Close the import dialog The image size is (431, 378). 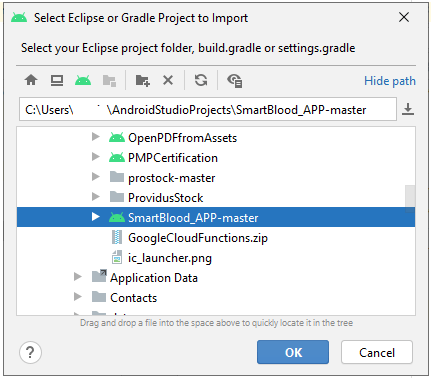coord(404,17)
